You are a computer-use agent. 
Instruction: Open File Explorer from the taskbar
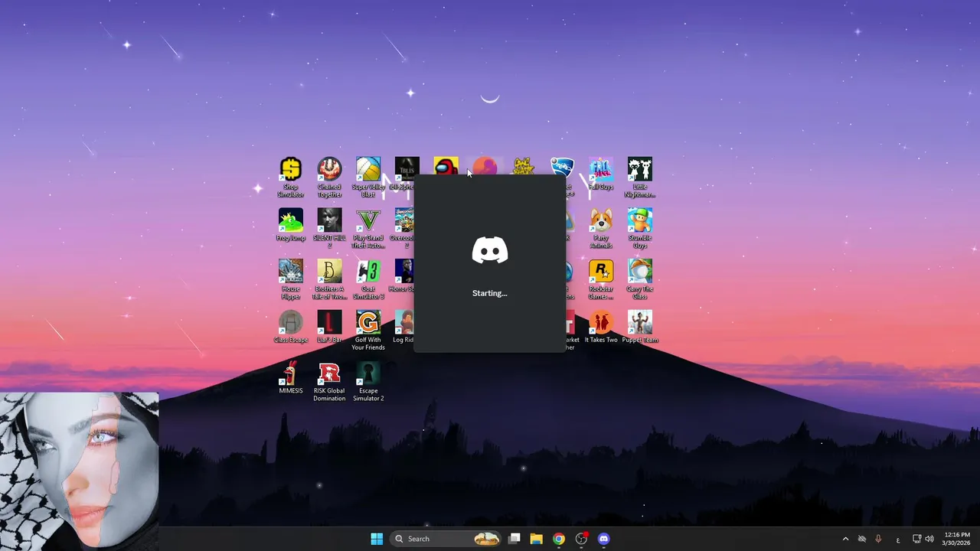coord(536,539)
